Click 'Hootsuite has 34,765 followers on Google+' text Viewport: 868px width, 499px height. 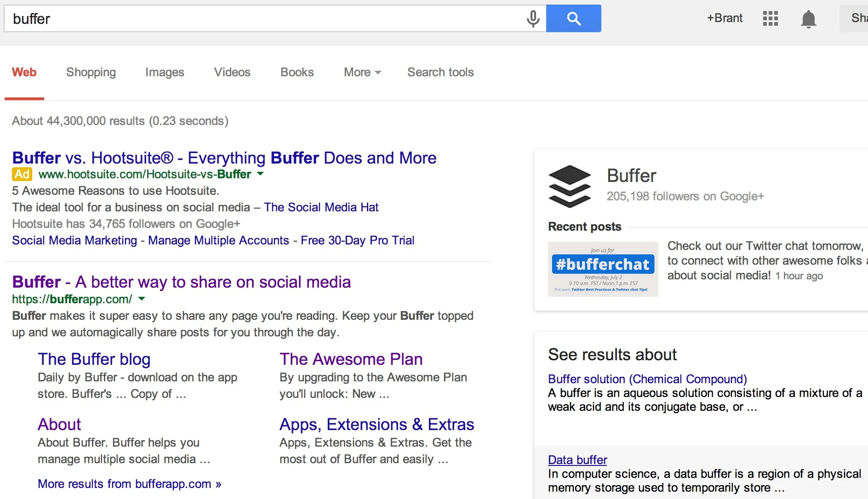pyautogui.click(x=126, y=224)
